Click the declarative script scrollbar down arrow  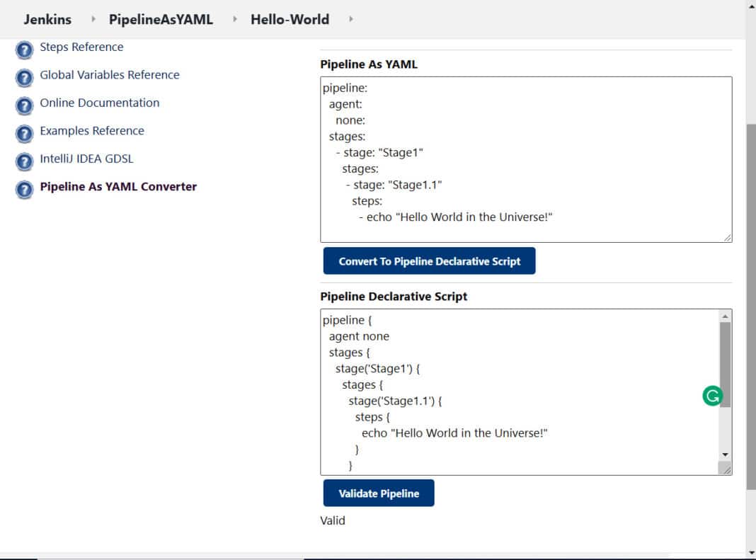coord(725,455)
